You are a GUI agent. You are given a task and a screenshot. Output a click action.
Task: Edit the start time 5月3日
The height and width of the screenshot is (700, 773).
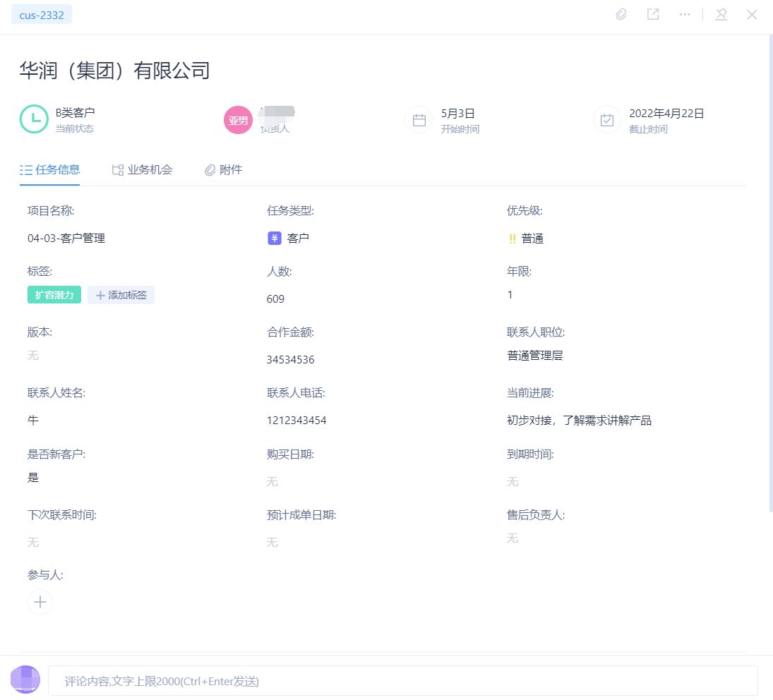point(458,114)
